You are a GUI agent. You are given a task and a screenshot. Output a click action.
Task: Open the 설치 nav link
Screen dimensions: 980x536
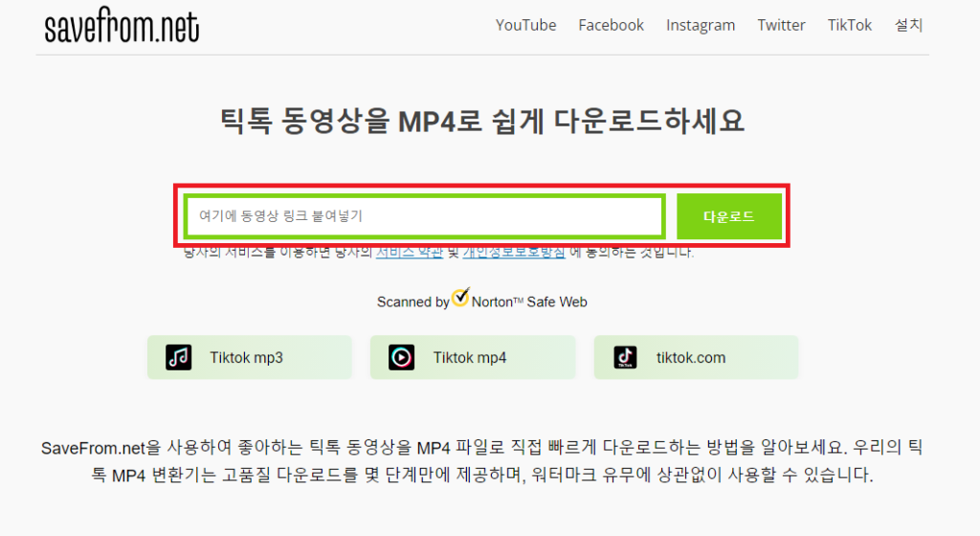pyautogui.click(x=909, y=25)
